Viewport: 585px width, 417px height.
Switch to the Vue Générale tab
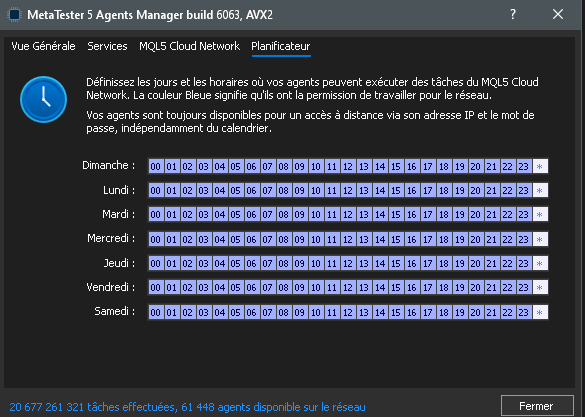[43, 46]
